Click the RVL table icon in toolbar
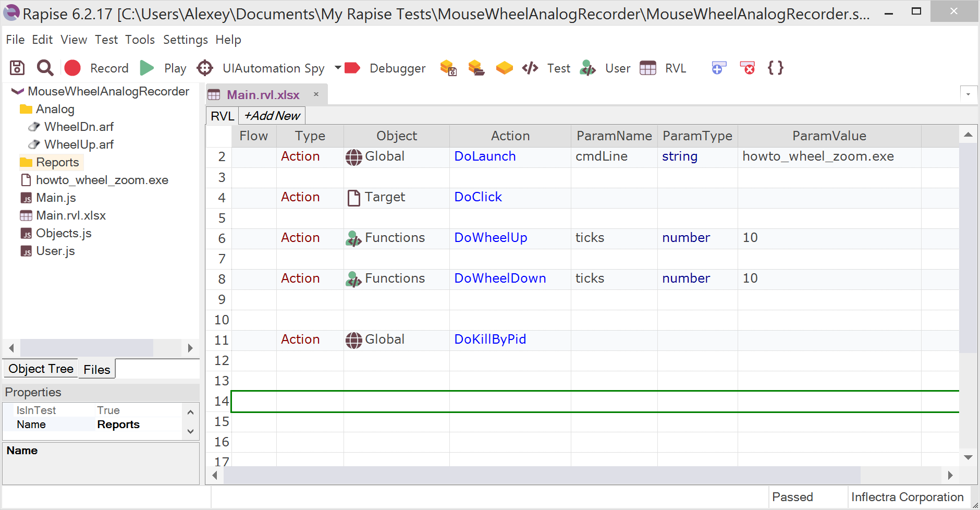 click(x=648, y=68)
